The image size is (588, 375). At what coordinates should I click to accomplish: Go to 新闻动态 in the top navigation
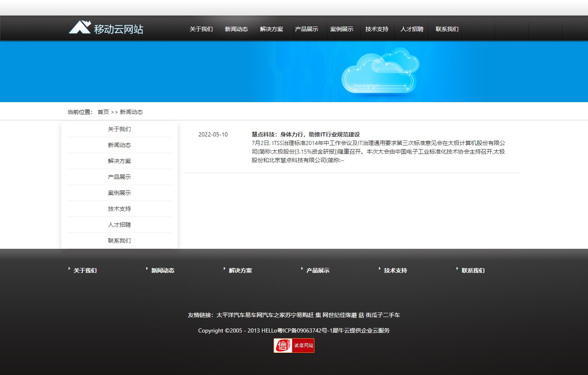(236, 29)
